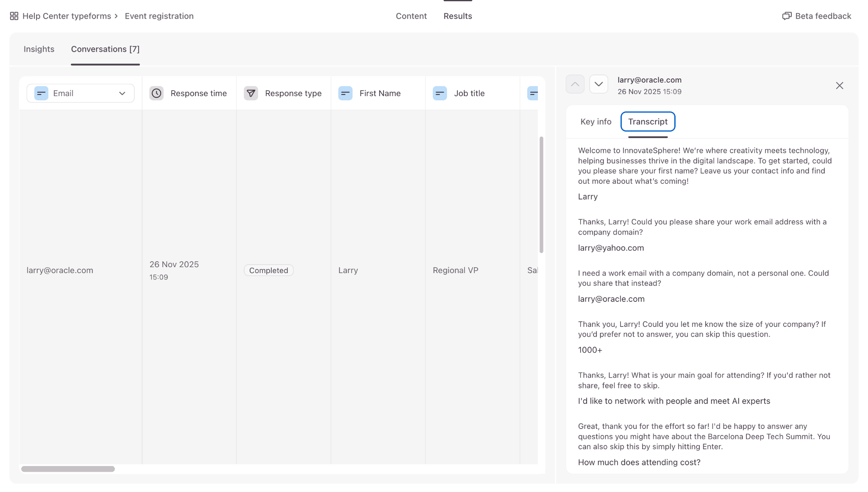Go to the previous conversation with the up chevron

(x=575, y=84)
